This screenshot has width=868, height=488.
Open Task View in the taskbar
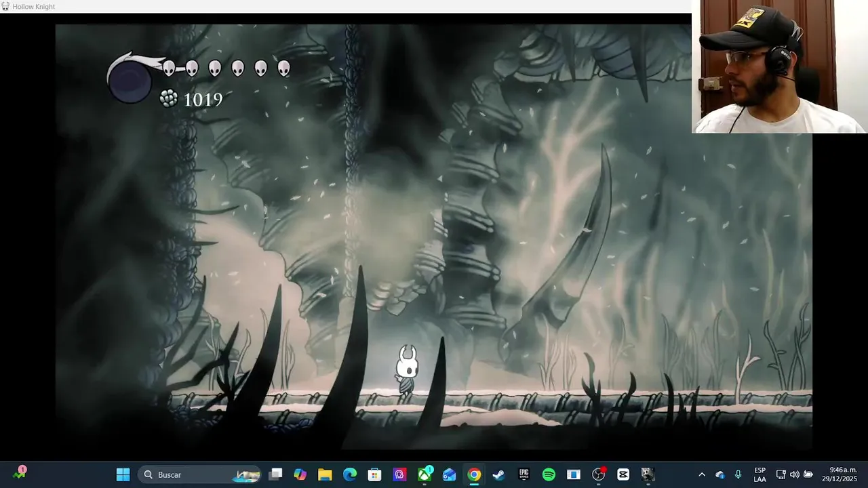[275, 474]
